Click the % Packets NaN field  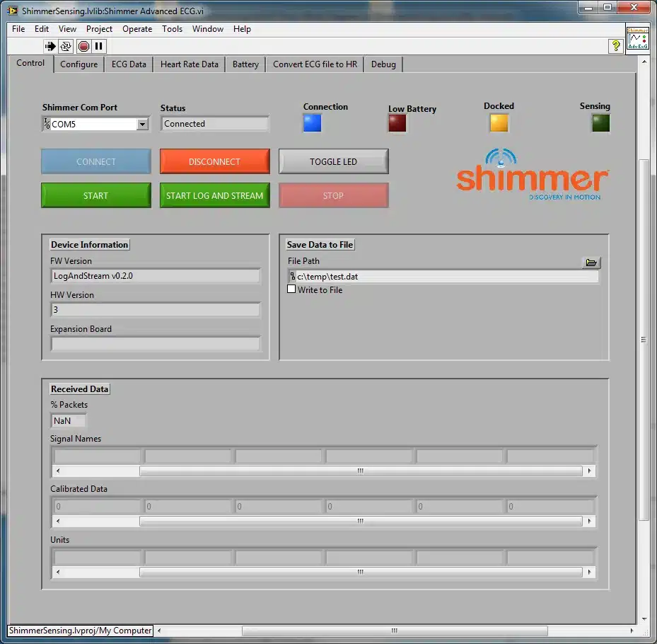[x=69, y=420]
